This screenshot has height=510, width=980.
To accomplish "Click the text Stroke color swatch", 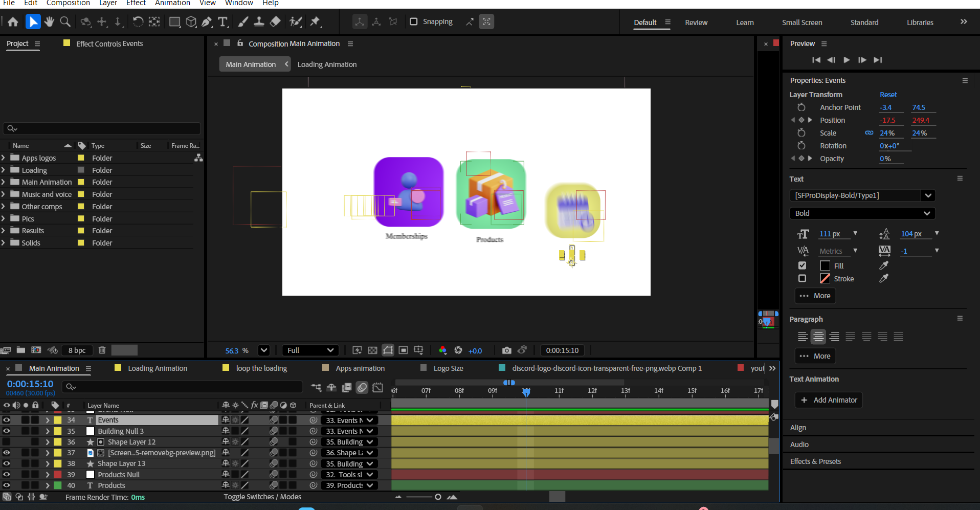I will (x=825, y=279).
